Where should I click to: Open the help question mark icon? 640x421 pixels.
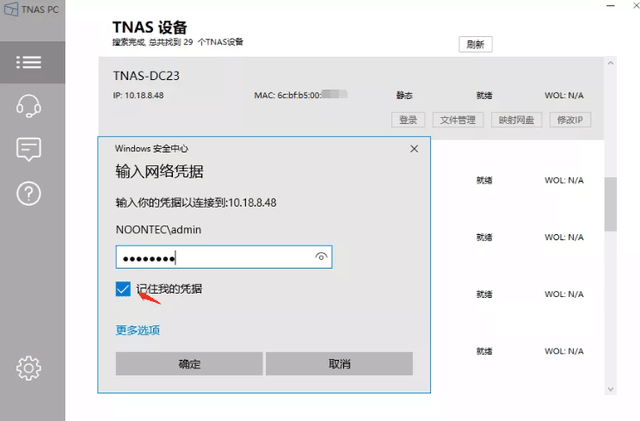(29, 194)
